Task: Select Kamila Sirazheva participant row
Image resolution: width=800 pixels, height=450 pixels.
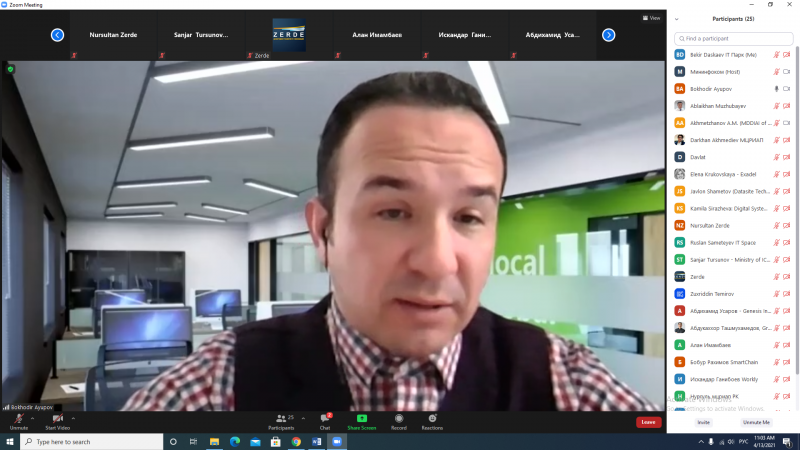Action: tap(732, 208)
